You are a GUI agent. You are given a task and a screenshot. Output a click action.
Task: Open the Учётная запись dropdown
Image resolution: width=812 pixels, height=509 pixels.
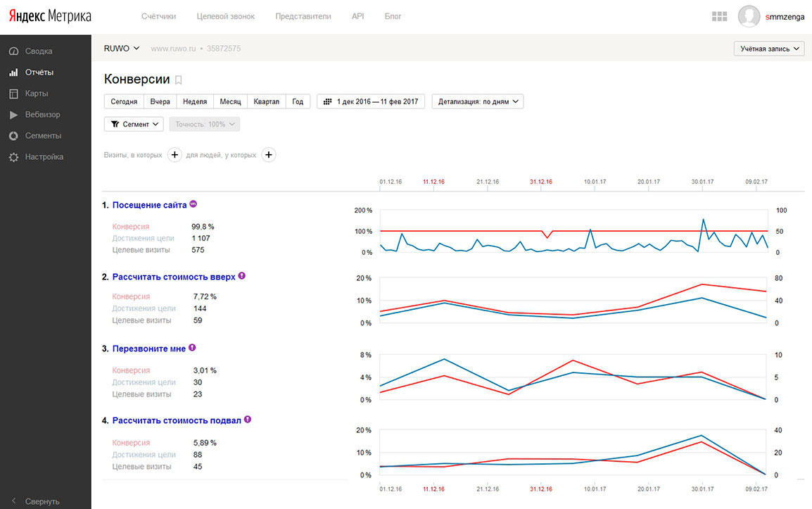point(768,49)
